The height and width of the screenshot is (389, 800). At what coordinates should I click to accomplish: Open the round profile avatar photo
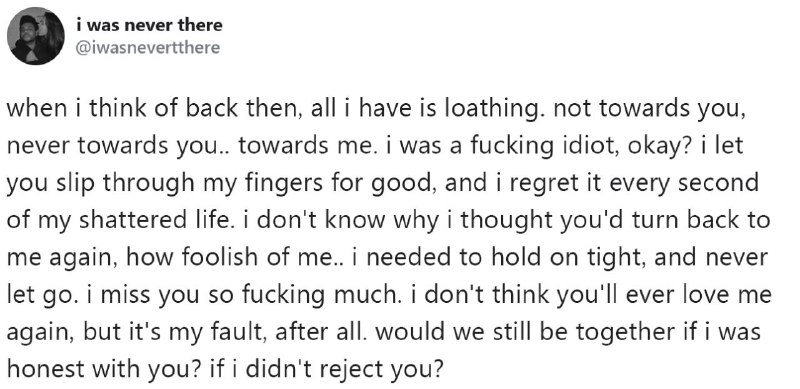point(36,36)
